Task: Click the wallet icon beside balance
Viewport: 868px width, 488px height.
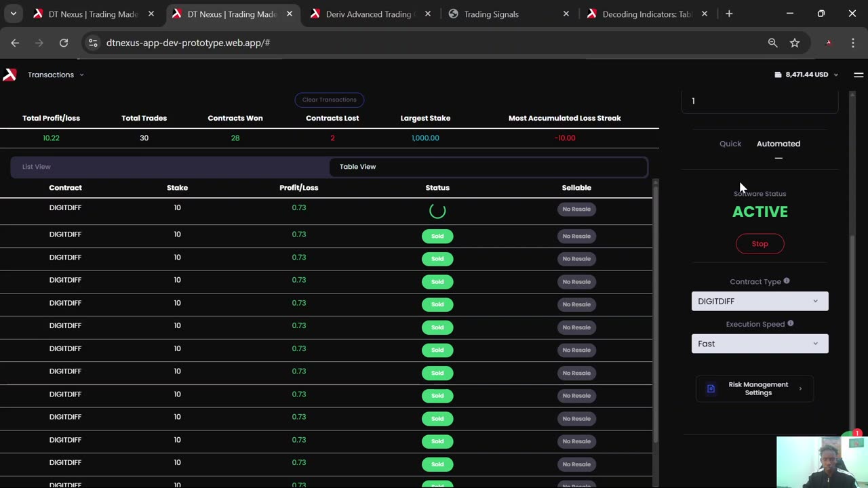Action: click(x=778, y=75)
